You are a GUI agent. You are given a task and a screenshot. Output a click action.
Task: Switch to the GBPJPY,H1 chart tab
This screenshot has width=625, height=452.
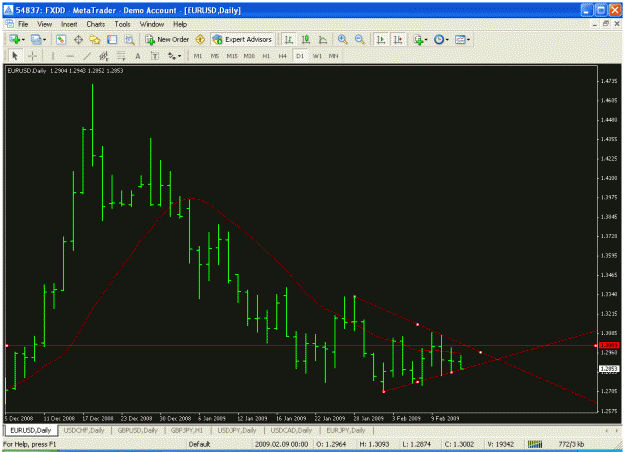pos(187,430)
